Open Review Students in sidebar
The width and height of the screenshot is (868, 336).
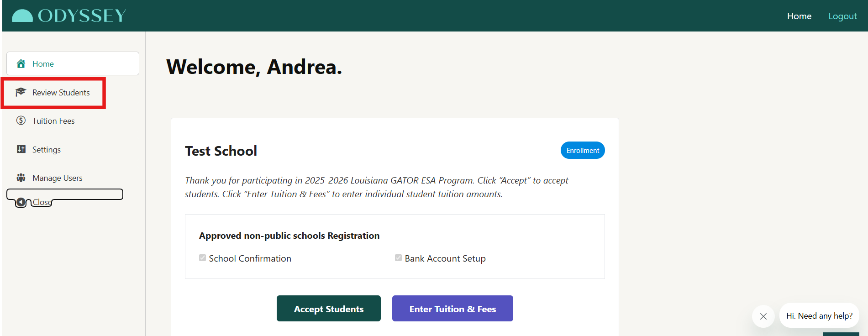pos(61,93)
